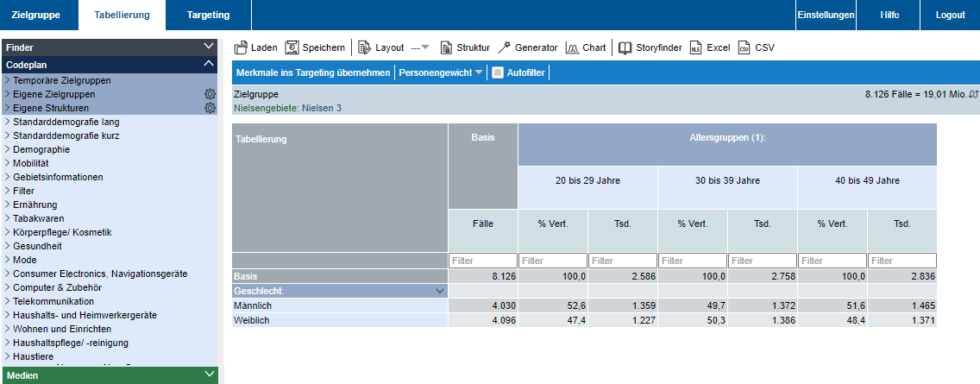This screenshot has width=980, height=384.
Task: Click the Laden load icon
Action: point(242,47)
